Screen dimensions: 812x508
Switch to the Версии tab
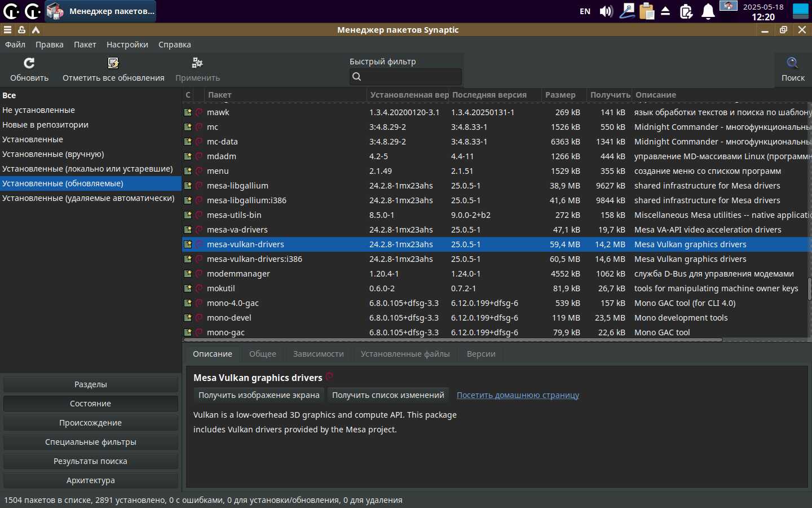480,354
